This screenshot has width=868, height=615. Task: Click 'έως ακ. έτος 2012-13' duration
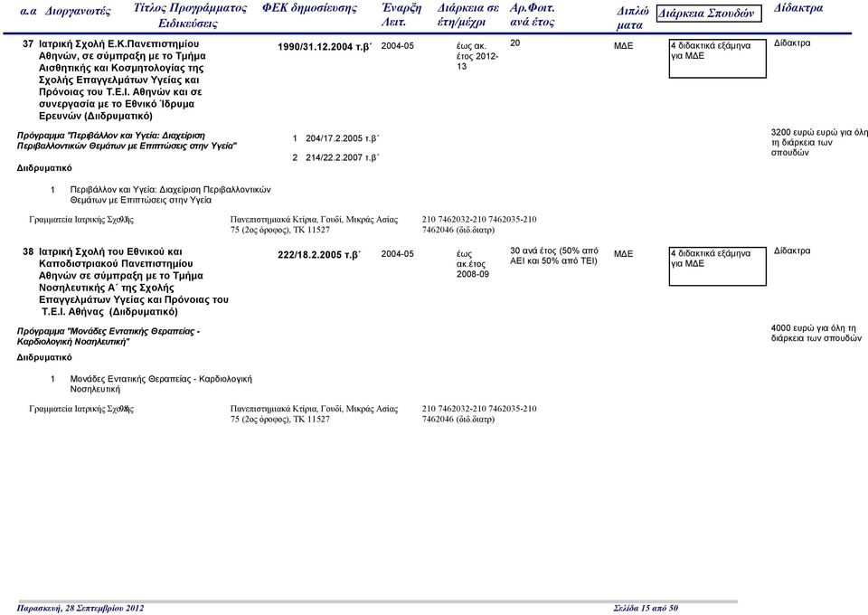click(477, 56)
